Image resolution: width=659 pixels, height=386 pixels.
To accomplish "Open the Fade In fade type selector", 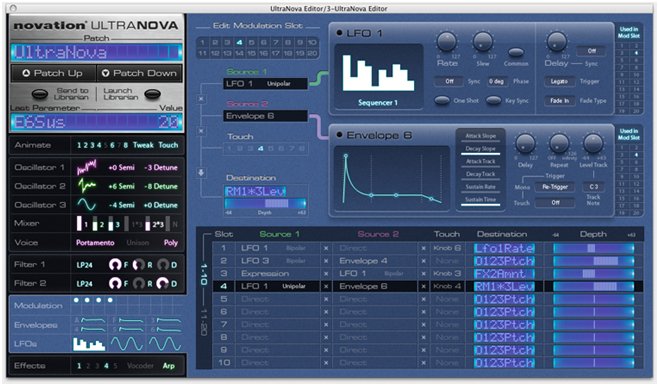I will 559,100.
